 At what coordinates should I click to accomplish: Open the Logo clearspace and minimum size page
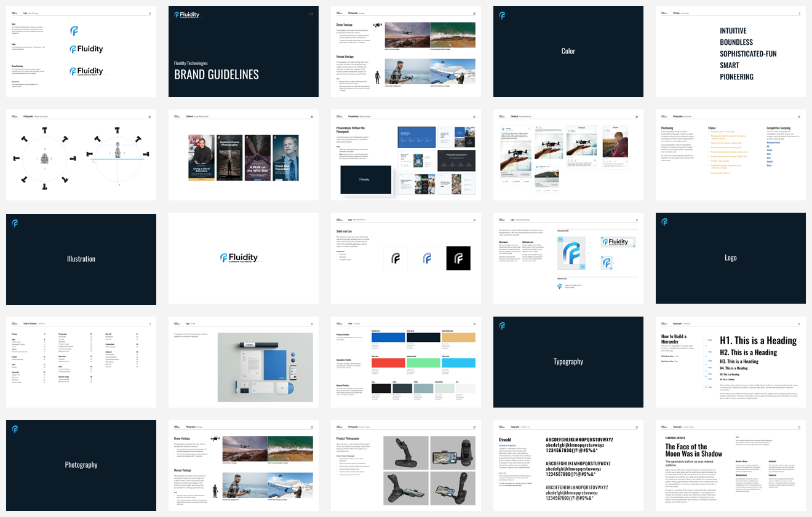pyautogui.click(x=568, y=259)
